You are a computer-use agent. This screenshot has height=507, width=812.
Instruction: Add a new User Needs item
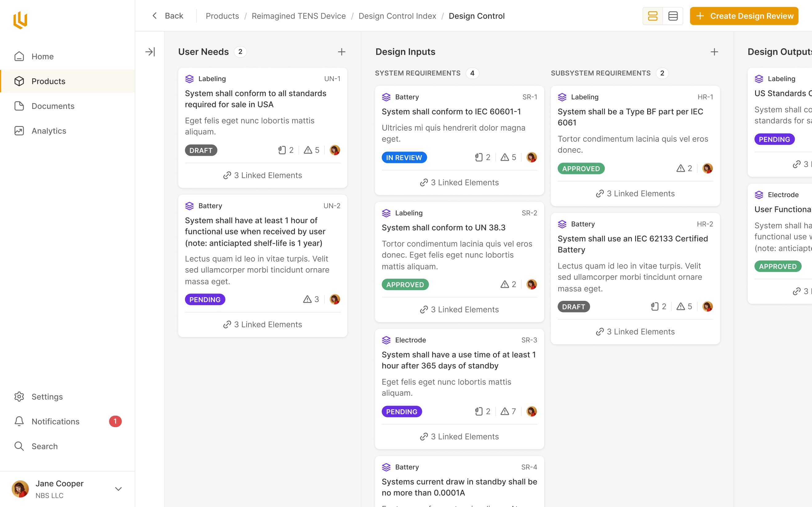pyautogui.click(x=341, y=52)
